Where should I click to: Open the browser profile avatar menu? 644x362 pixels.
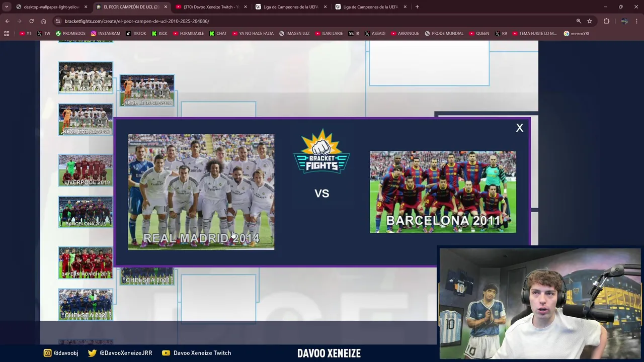click(624, 21)
